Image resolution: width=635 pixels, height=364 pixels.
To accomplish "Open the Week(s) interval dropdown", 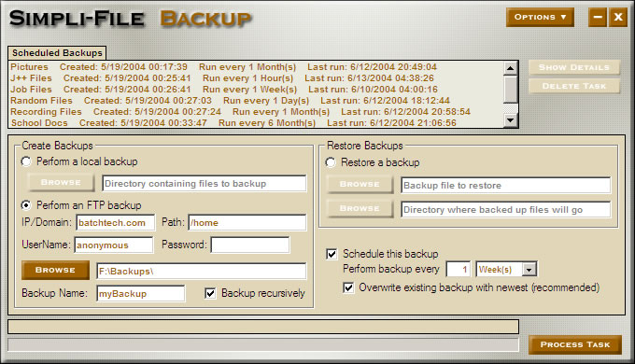I will (529, 270).
